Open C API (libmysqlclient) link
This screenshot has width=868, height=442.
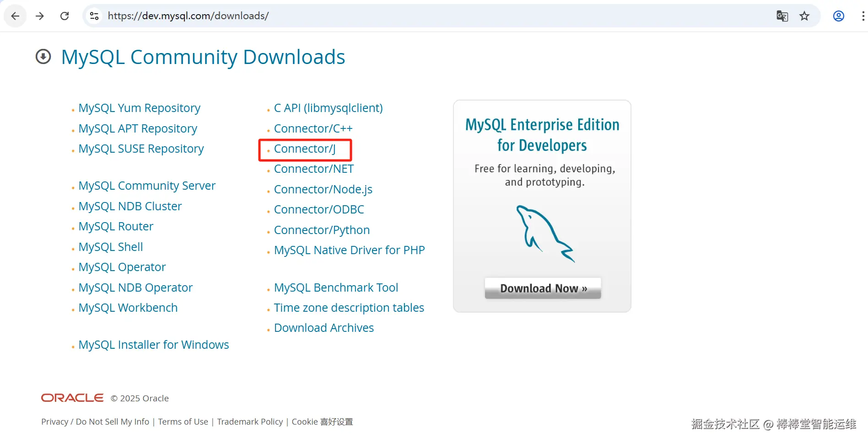[328, 108]
